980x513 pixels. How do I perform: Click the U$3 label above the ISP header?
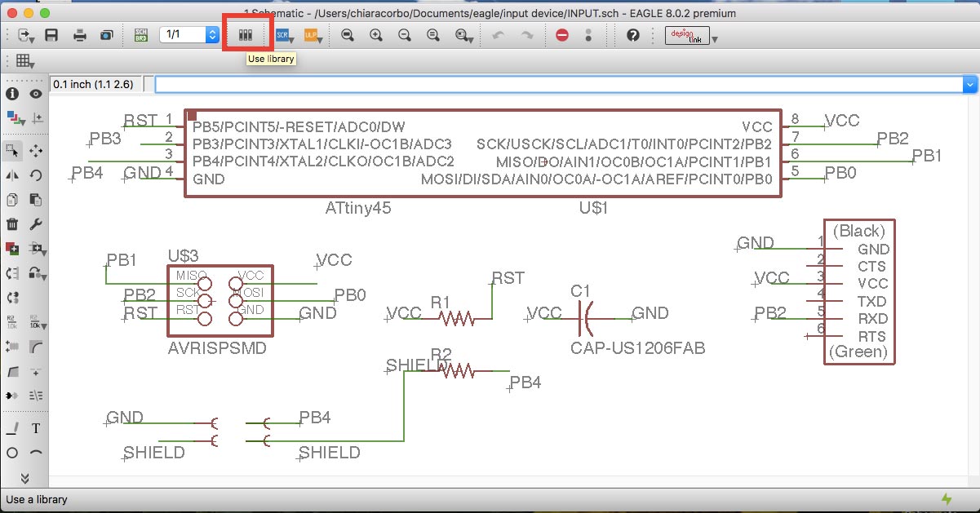[x=184, y=257]
